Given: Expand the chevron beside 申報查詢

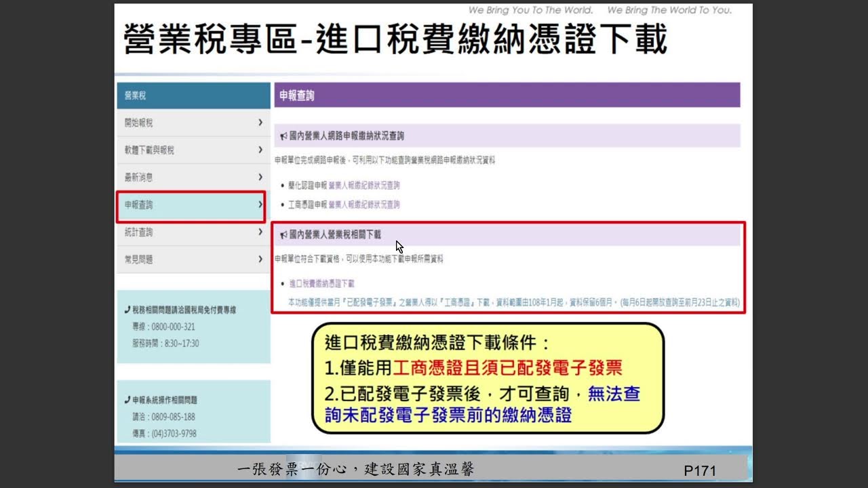Looking at the screenshot, I should 260,204.
